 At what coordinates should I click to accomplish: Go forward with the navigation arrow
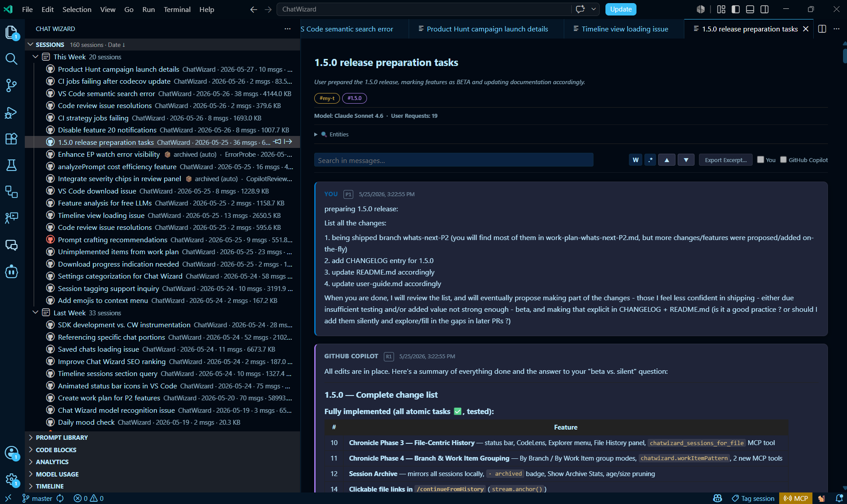[268, 9]
